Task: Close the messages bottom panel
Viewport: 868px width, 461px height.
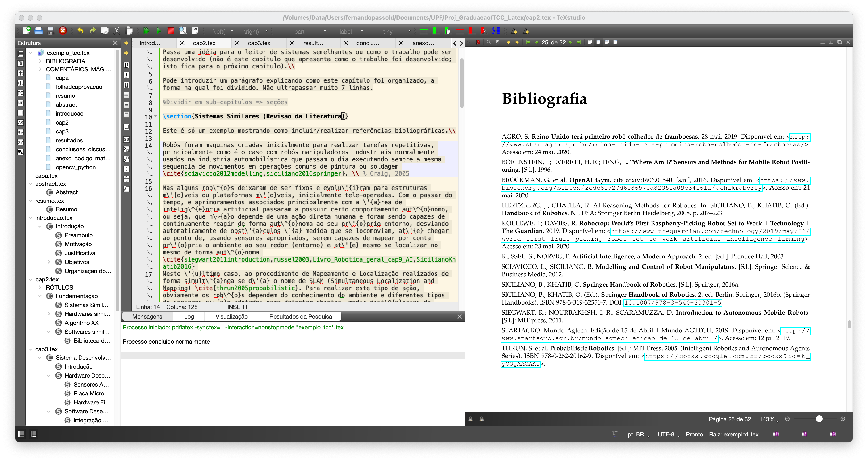Action: coord(459,317)
